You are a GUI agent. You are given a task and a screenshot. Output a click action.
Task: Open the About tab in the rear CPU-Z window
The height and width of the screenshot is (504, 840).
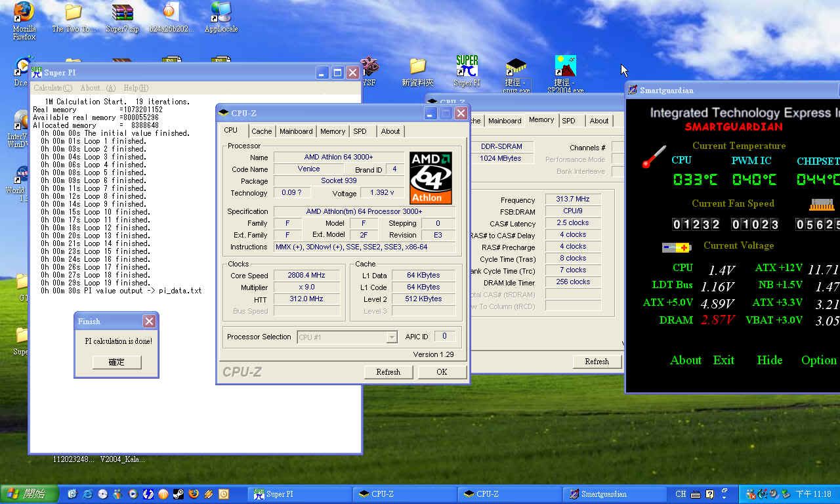598,121
